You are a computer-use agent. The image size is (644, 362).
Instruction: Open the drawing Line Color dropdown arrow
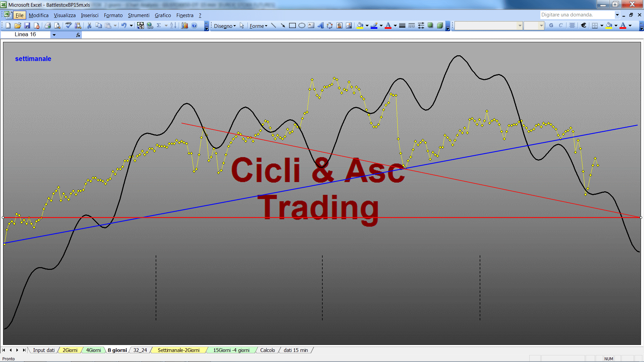381,25
